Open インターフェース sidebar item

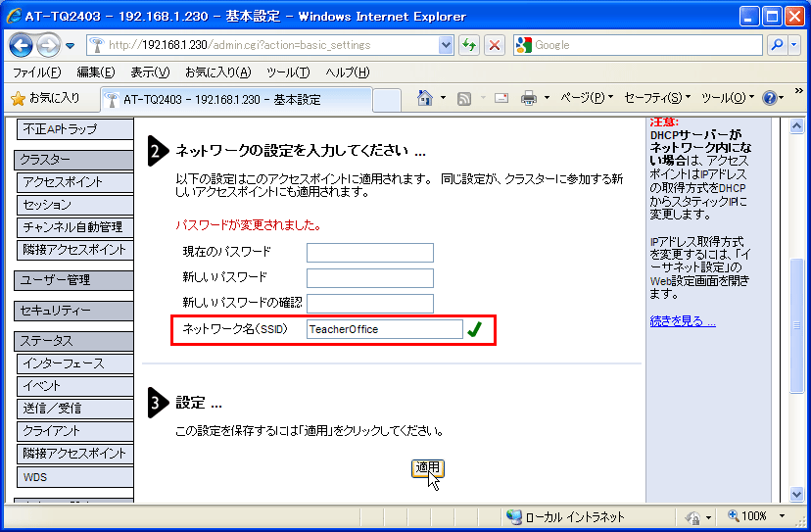click(75, 363)
